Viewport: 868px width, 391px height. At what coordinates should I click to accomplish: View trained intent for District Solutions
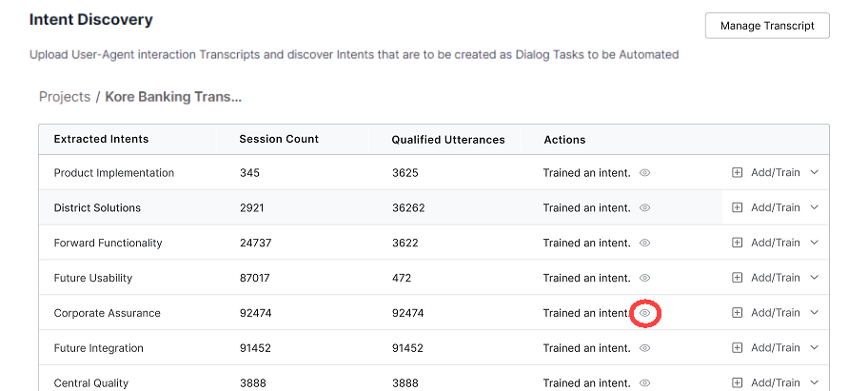coord(644,208)
